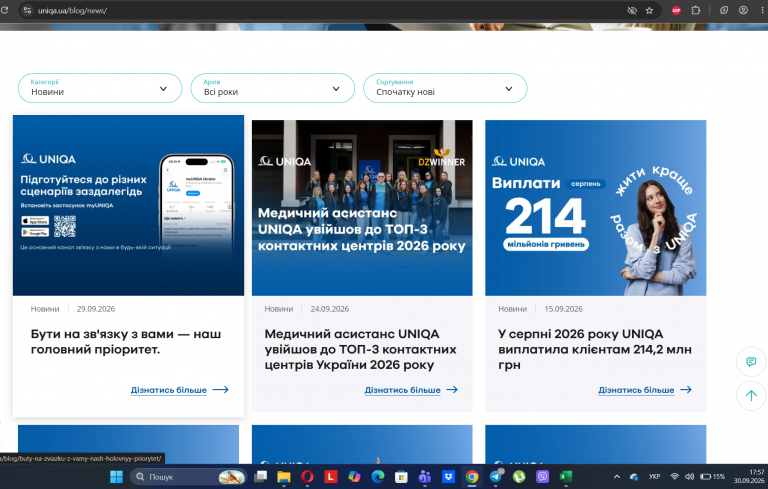
Task: Click arrow icon of 24.09.2026 article link
Action: [452, 390]
